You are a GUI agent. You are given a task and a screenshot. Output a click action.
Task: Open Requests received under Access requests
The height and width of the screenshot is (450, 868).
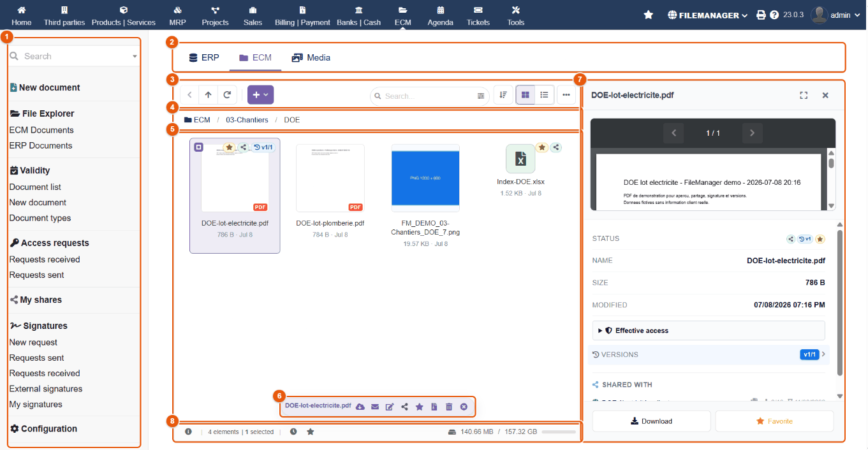coord(45,259)
